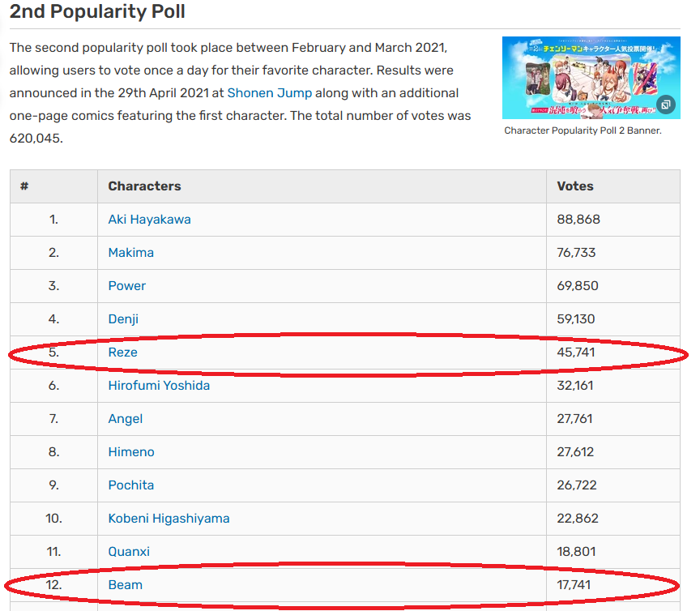Click the enlarge icon on the banner image
This screenshot has height=611, width=700.
pos(665,105)
